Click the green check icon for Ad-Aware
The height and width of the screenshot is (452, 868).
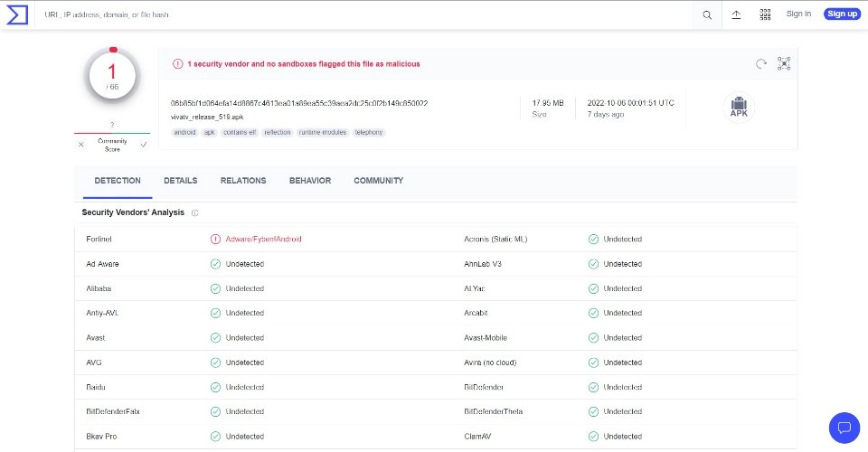coord(215,264)
